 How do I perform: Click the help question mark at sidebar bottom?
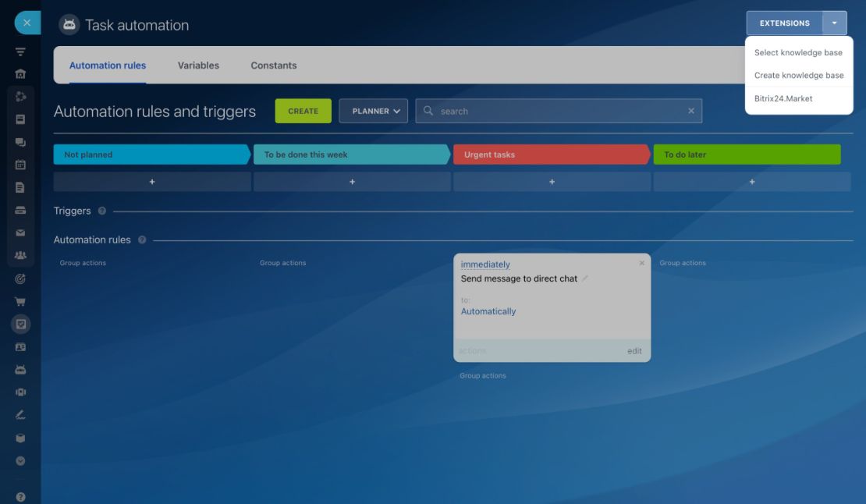pyautogui.click(x=20, y=497)
